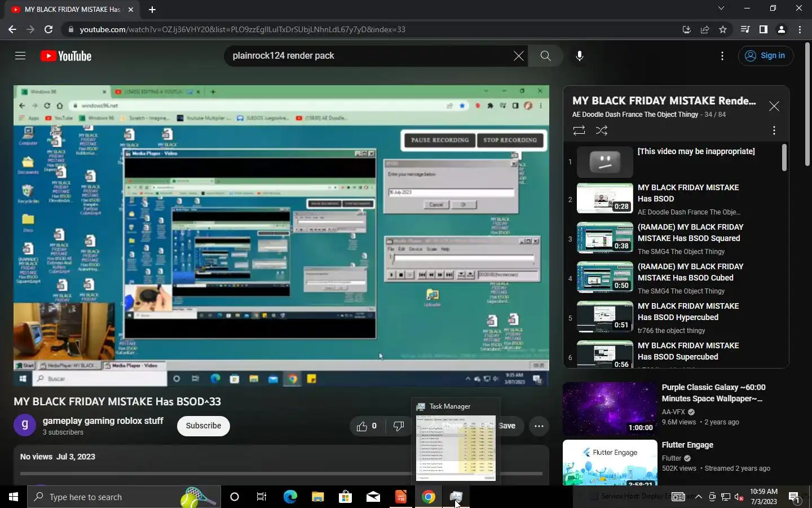Open YouTube settings three-dot menu
The width and height of the screenshot is (812, 508).
[x=722, y=56]
